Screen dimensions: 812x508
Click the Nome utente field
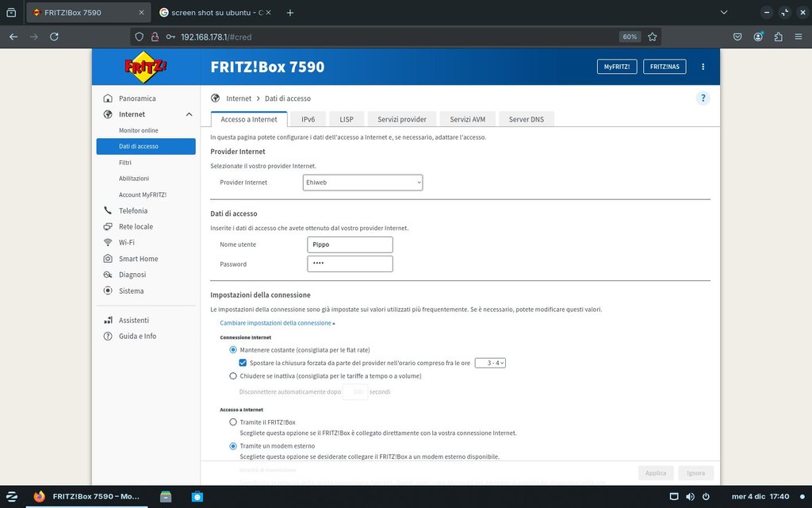[350, 244]
